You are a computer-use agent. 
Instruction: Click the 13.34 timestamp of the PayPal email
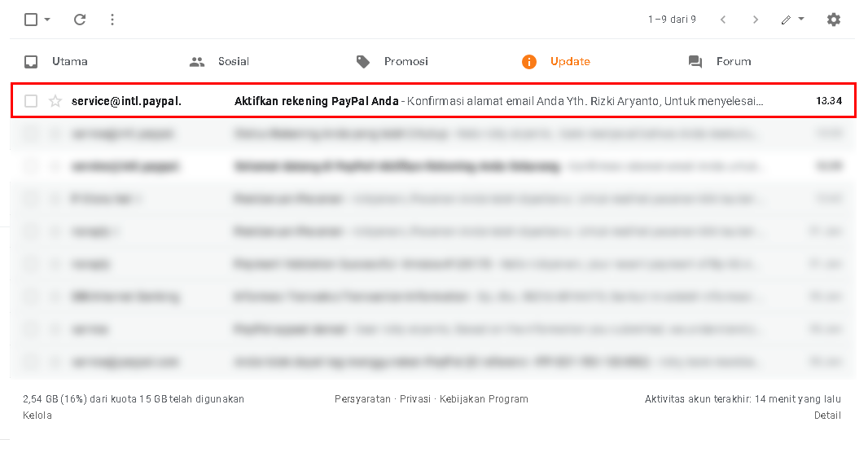click(829, 101)
